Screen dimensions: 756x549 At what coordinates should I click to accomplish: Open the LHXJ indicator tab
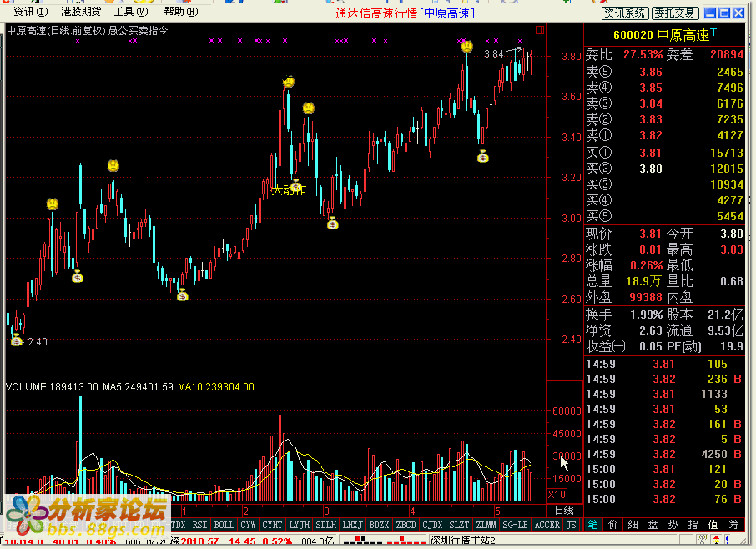click(x=352, y=525)
